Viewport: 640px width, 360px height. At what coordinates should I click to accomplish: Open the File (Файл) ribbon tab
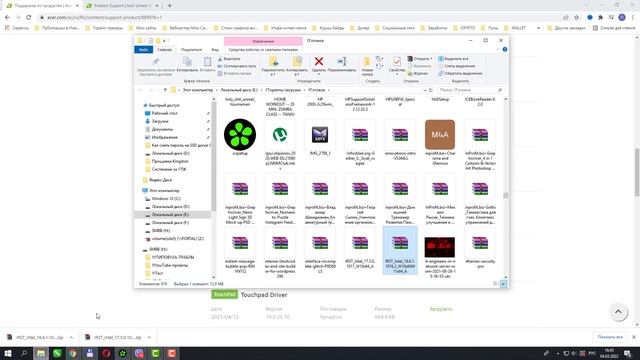click(143, 50)
